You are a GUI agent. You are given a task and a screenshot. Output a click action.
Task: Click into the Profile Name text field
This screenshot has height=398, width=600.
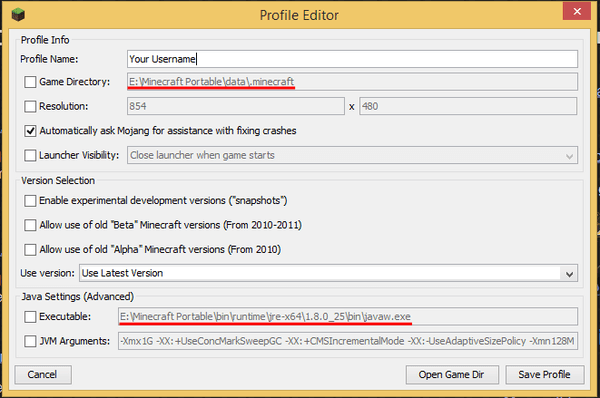tap(352, 59)
